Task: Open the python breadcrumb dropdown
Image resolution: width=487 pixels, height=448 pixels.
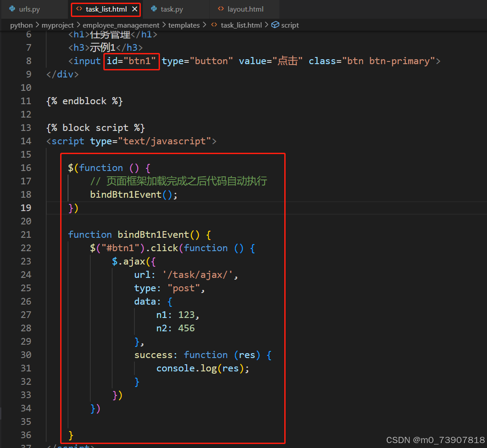Action: click(x=21, y=25)
